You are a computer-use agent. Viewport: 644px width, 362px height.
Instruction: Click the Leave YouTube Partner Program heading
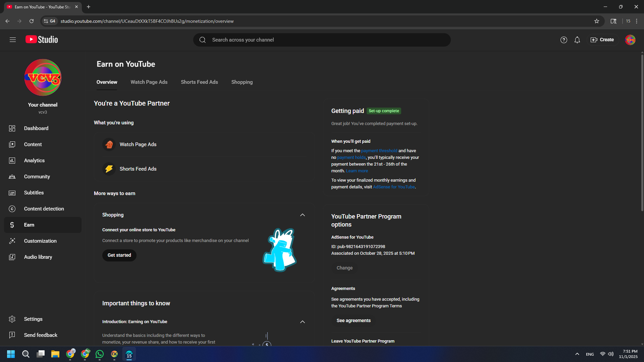[x=363, y=341]
